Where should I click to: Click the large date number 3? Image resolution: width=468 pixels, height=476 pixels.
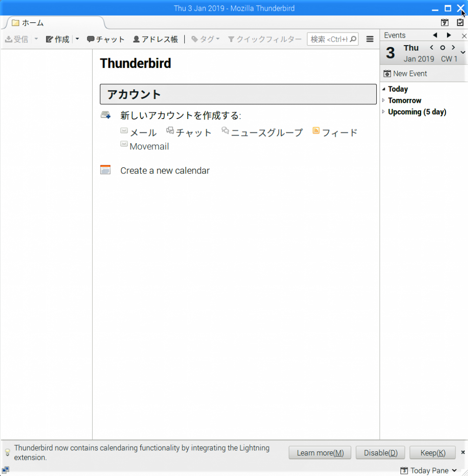pos(390,53)
